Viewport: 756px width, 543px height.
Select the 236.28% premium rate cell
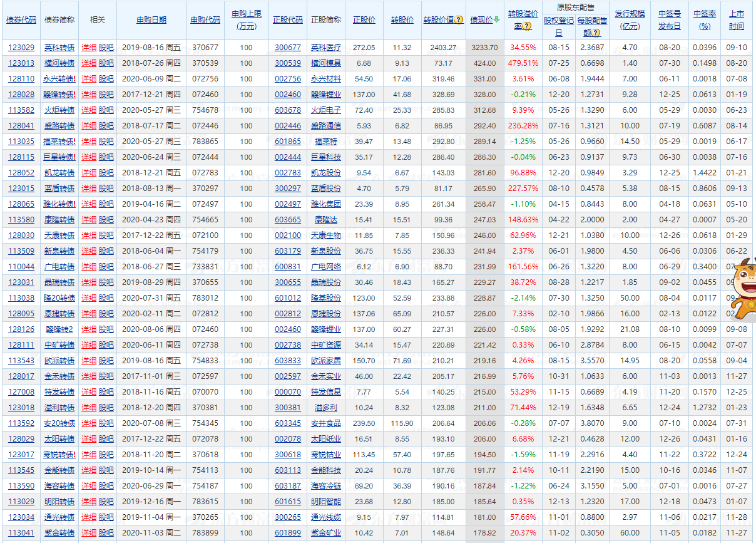point(523,126)
